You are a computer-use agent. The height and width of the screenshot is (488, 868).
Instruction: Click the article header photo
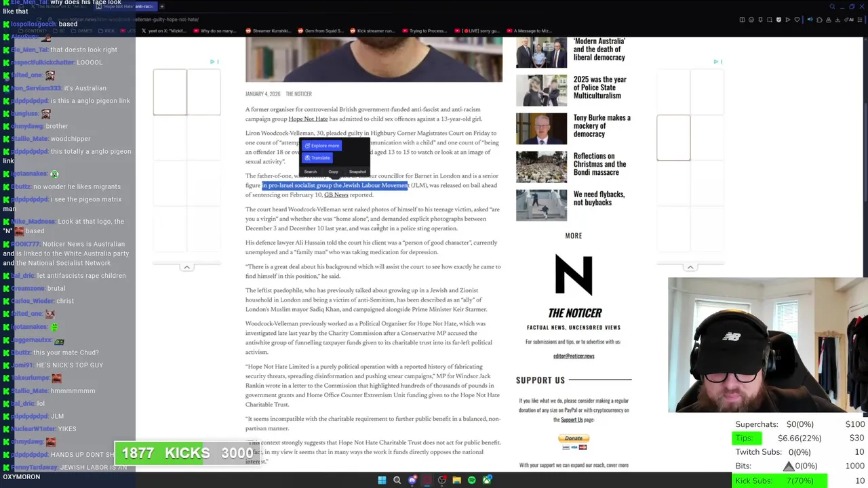click(374, 60)
